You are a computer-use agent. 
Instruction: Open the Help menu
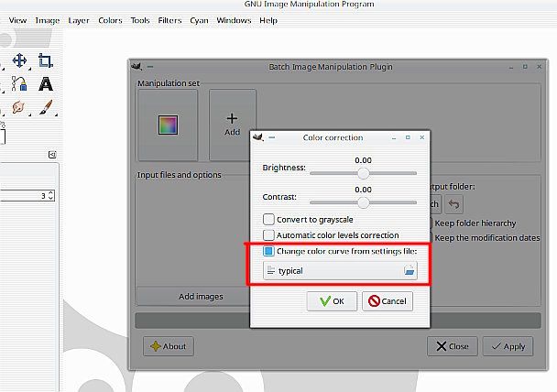point(268,20)
